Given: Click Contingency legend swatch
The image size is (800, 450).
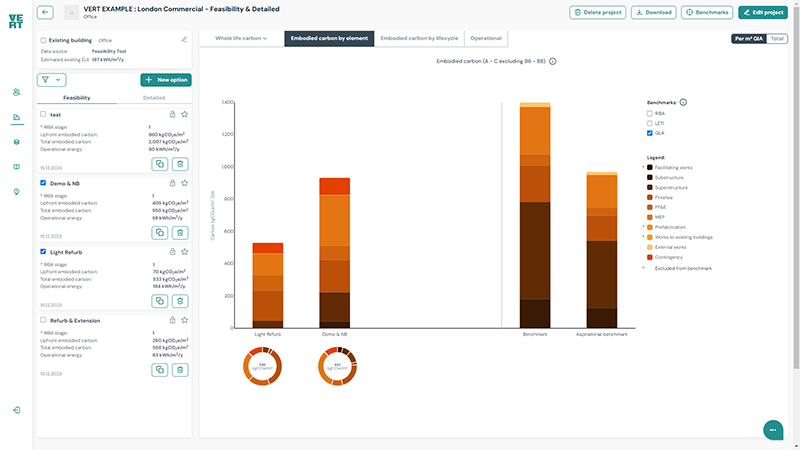Looking at the screenshot, I should click(649, 257).
